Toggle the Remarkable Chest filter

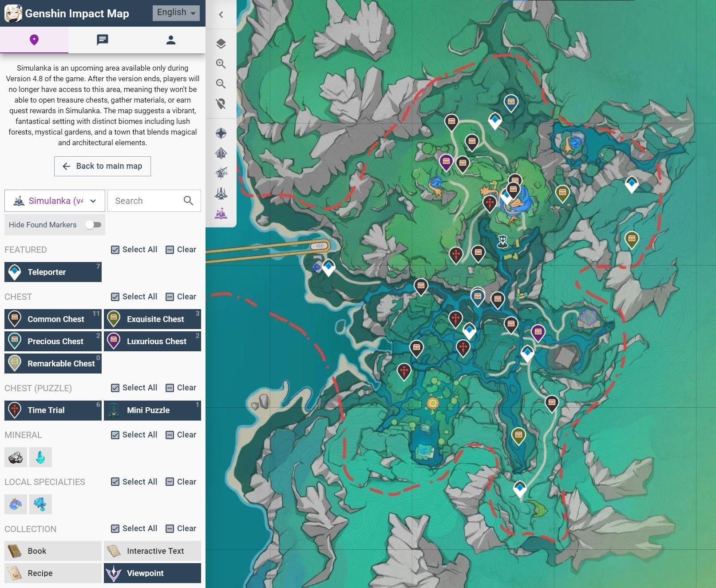point(53,363)
